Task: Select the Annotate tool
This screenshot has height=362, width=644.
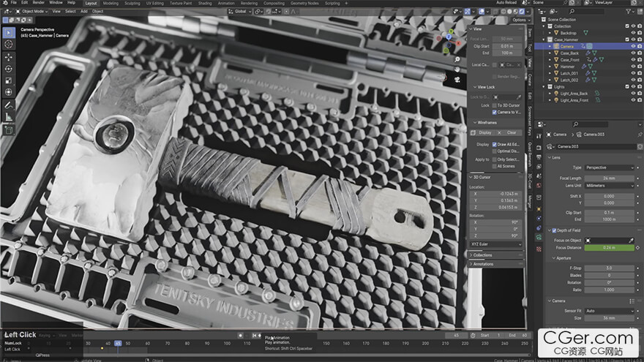Action: (9, 105)
